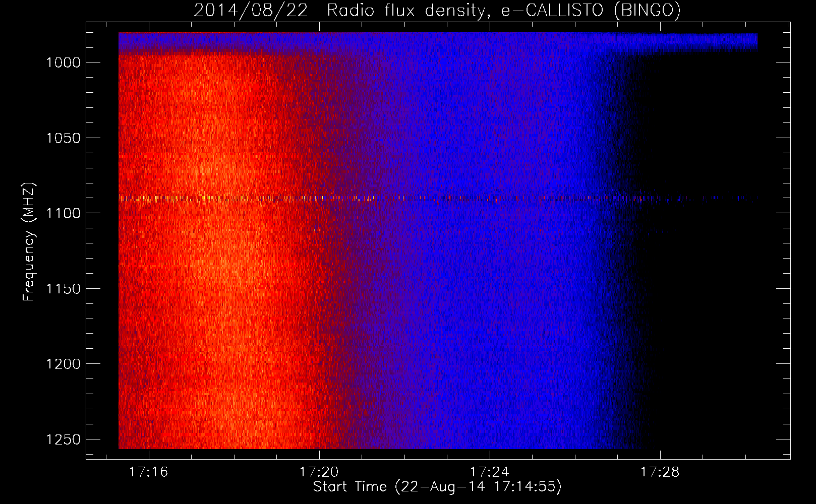Click the plot title '2014/08/22 Radio flux density, e-CALLISTO (BINGO)'

pyautogui.click(x=437, y=11)
